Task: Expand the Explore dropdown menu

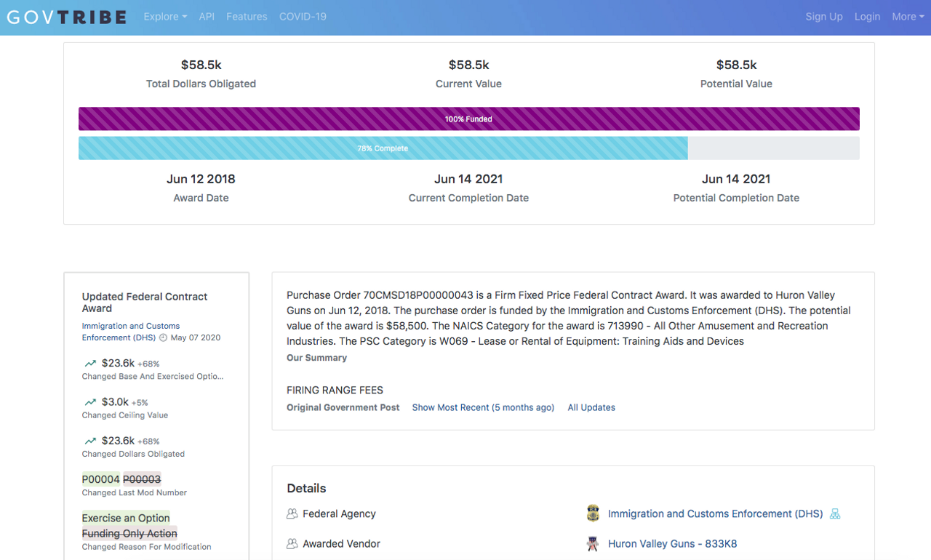Action: [x=165, y=17]
